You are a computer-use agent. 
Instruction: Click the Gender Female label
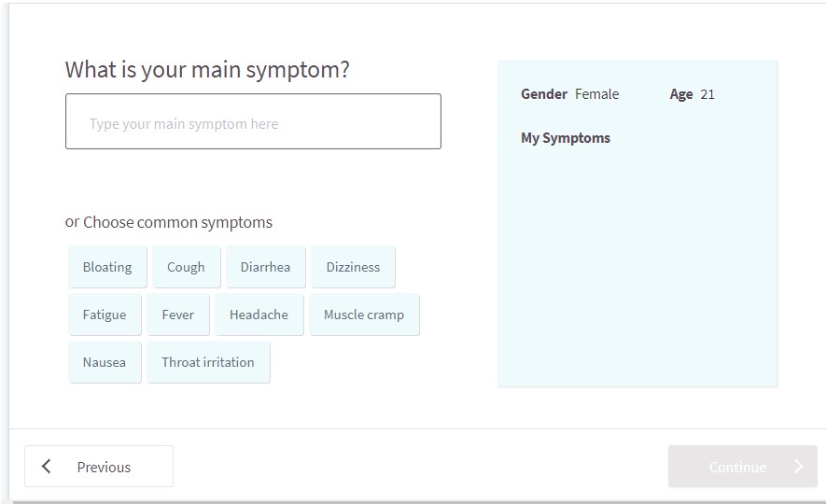[570, 94]
